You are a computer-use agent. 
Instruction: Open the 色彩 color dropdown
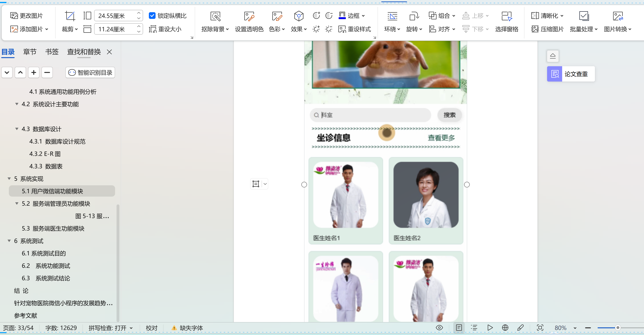[x=276, y=29]
